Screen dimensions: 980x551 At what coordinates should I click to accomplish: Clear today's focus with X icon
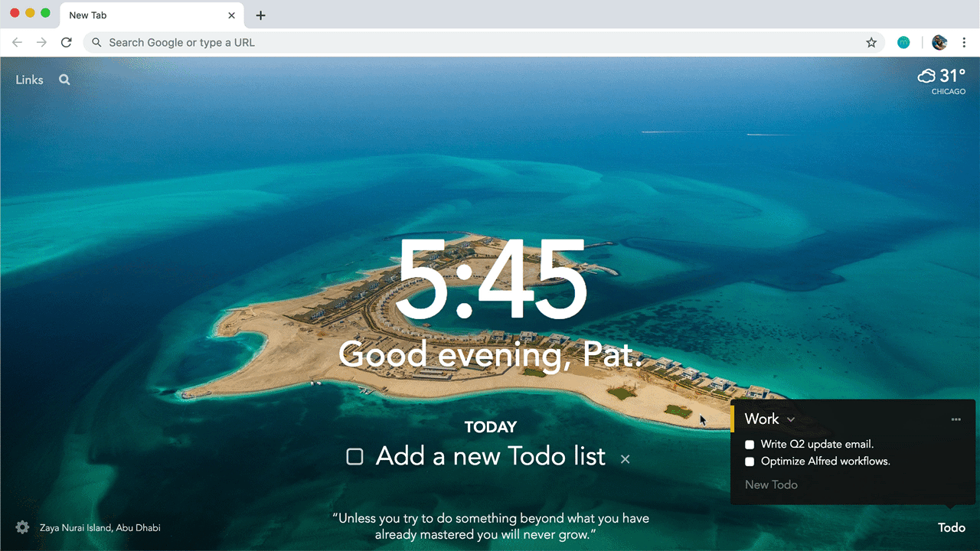click(x=625, y=459)
